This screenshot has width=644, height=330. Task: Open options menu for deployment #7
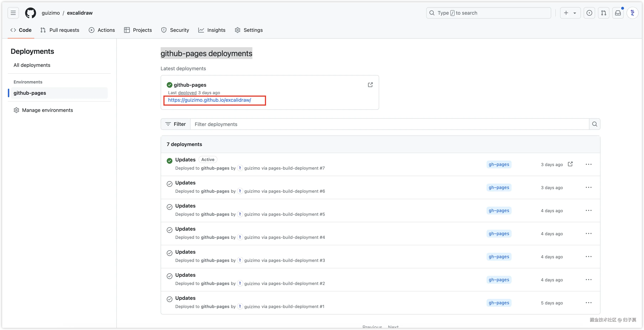click(x=588, y=164)
